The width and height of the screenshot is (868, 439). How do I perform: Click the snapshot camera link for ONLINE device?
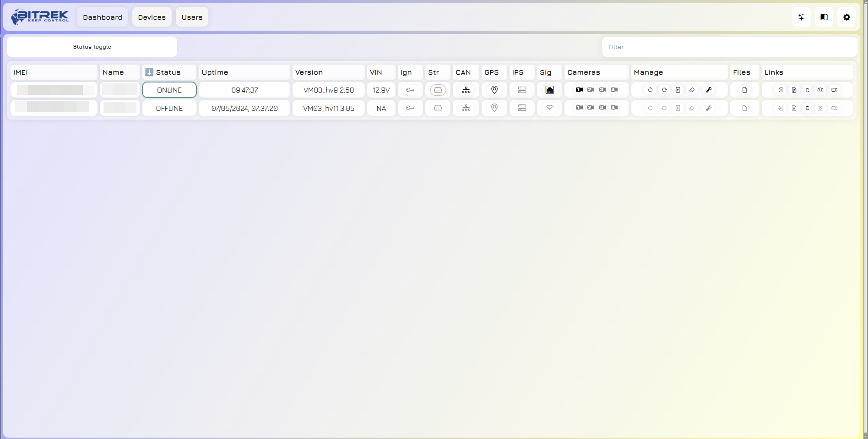820,90
